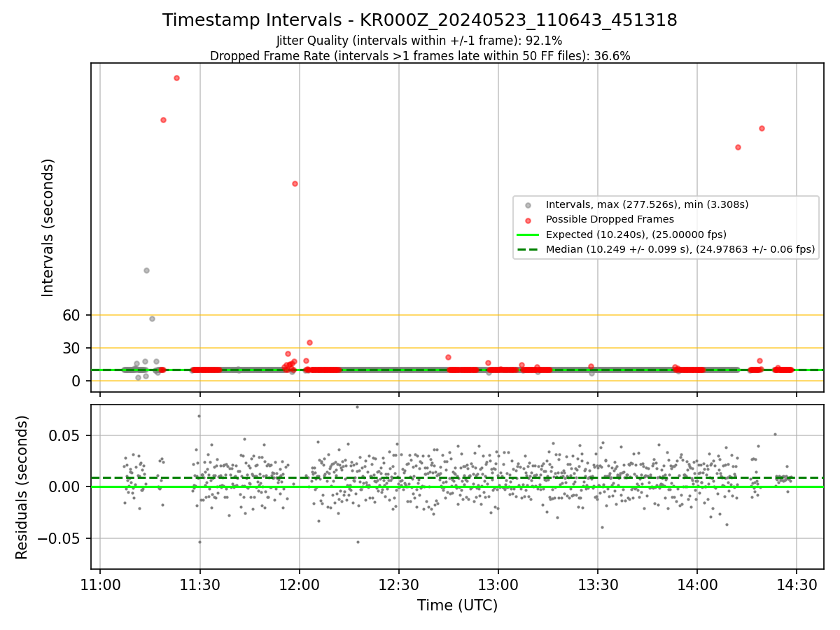The image size is (840, 630).
Task: Click the legend entry beginning 'Median (10.249 +/- 0.099 s)'
Action: 680,249
